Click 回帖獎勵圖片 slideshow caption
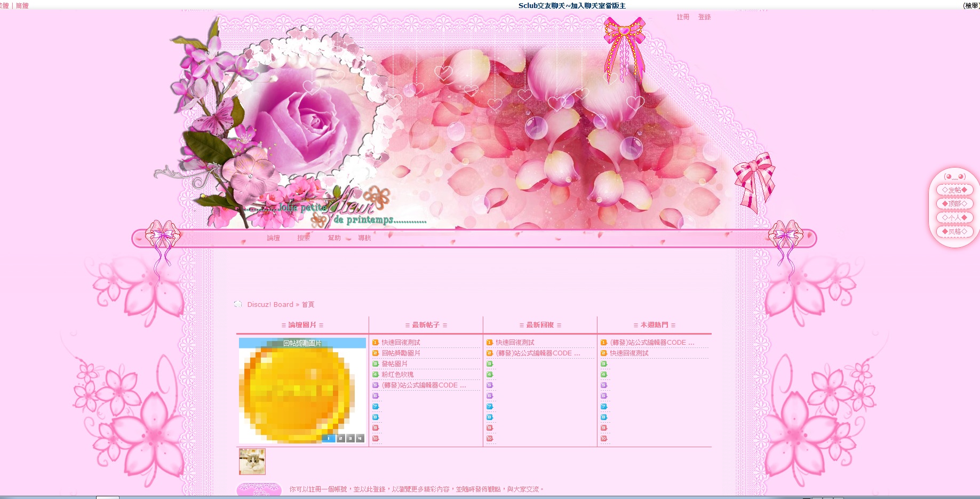This screenshot has height=499, width=980. [302, 343]
